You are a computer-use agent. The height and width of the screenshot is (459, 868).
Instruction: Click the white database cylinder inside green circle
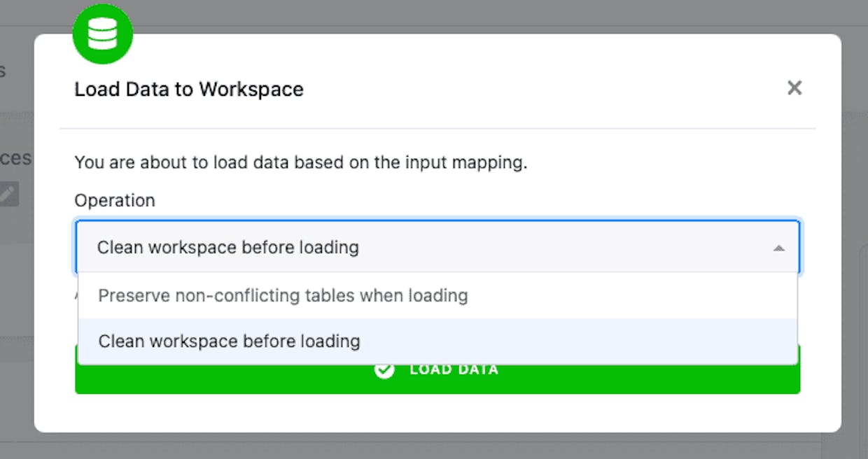[103, 34]
